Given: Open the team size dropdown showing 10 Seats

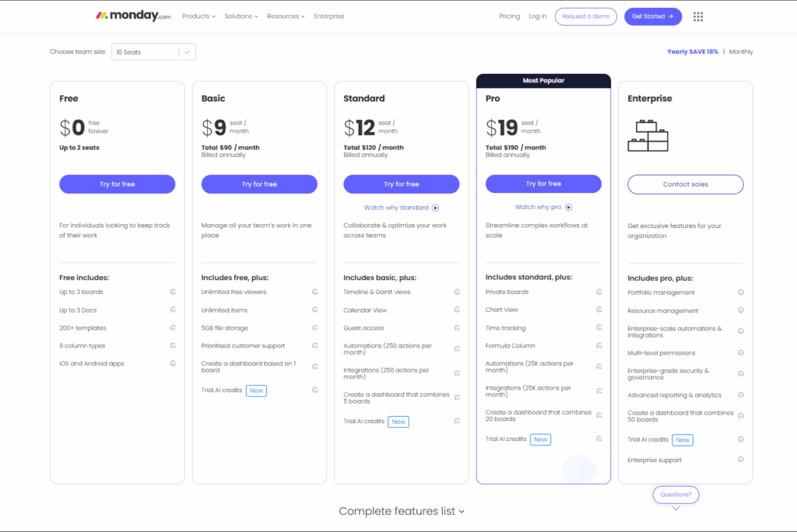Looking at the screenshot, I should [153, 52].
